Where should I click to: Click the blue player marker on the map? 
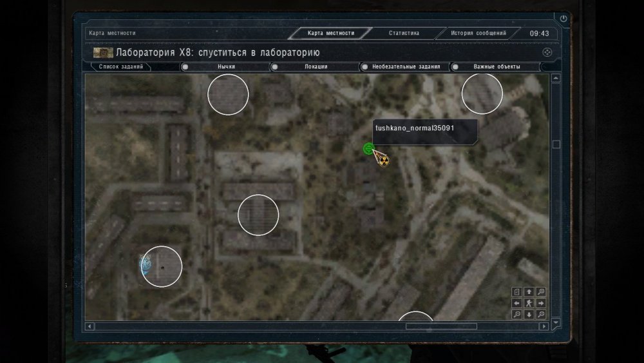click(145, 264)
